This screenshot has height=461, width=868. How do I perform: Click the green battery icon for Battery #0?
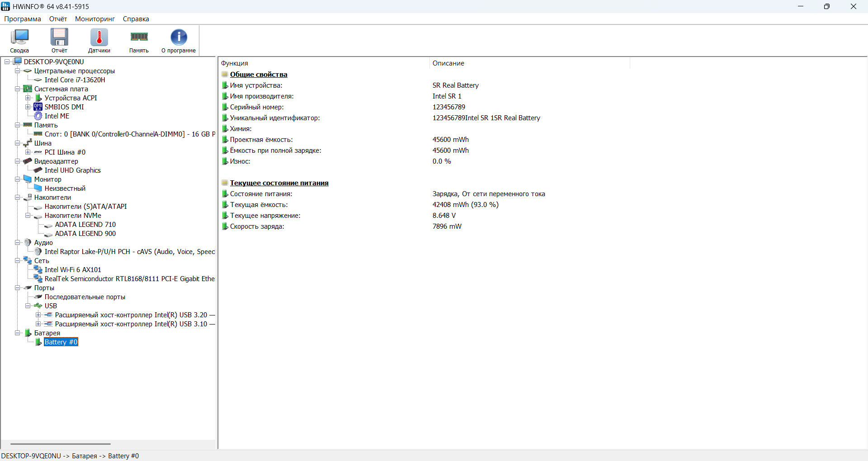coord(38,342)
